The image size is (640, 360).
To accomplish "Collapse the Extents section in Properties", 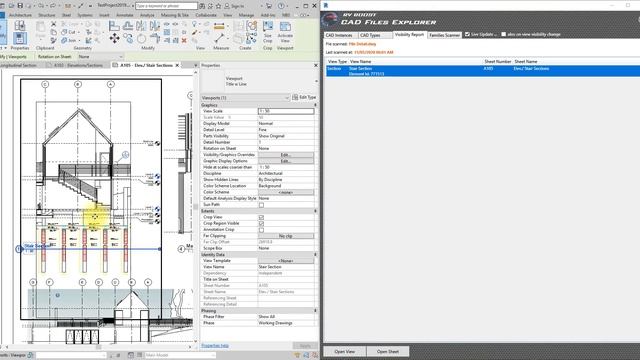I will (315, 211).
